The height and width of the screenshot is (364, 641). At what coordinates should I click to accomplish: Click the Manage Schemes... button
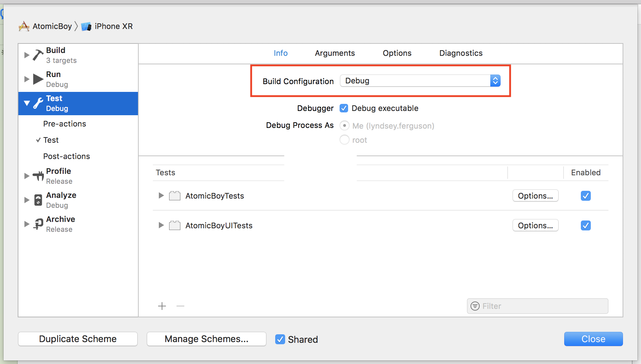tap(207, 339)
